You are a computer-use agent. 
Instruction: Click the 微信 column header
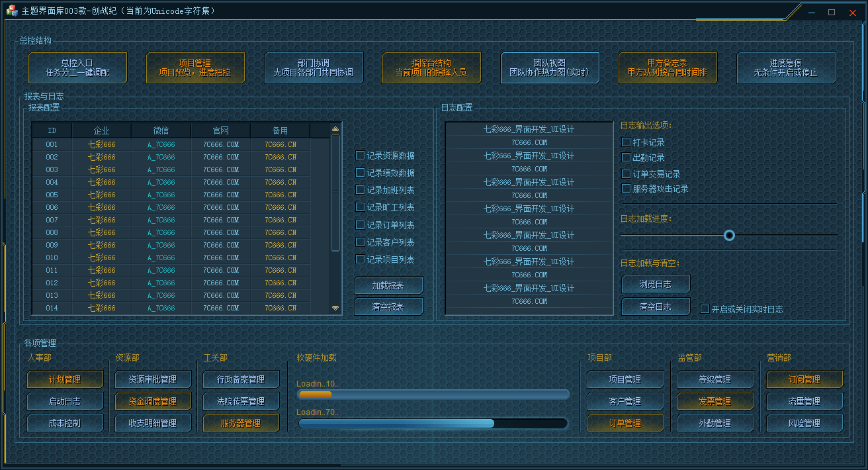[161, 131]
